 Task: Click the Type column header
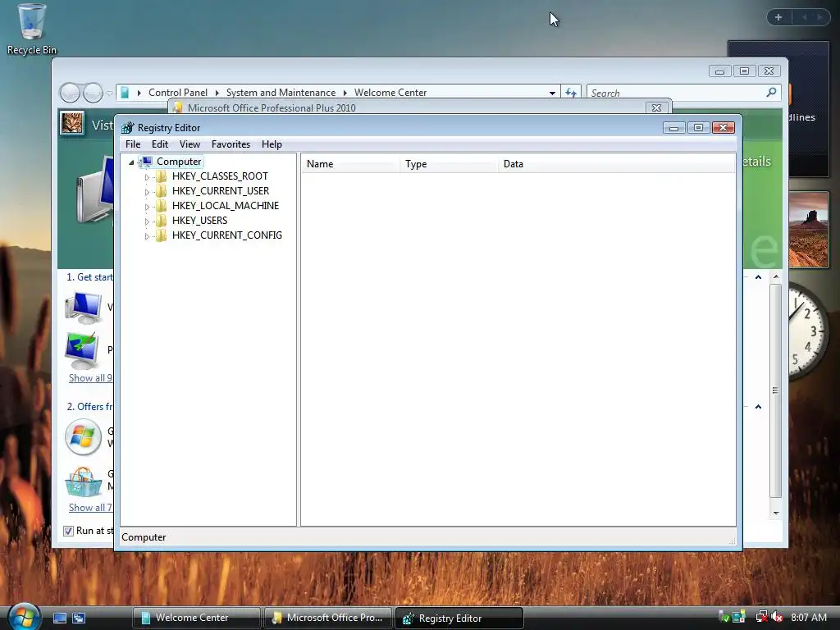449,164
